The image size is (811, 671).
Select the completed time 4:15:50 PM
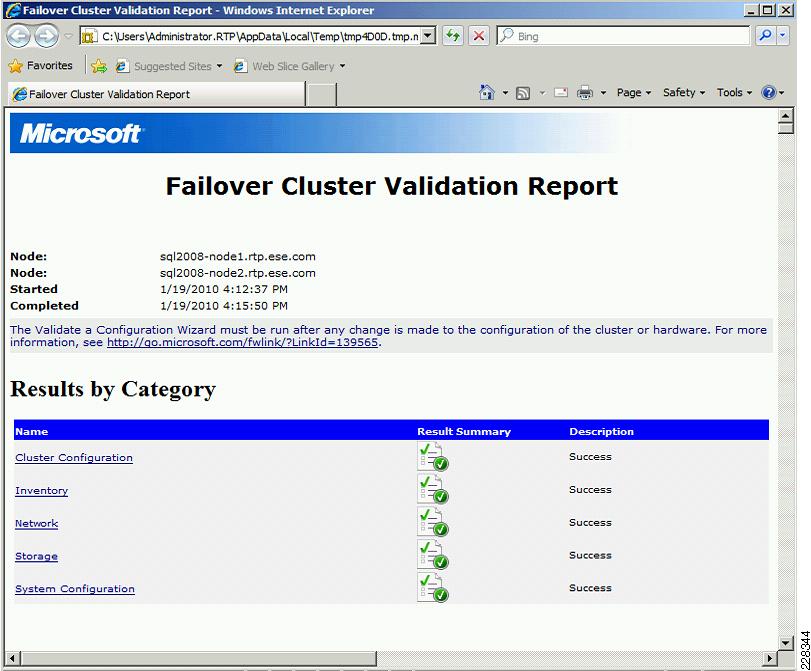coord(255,306)
